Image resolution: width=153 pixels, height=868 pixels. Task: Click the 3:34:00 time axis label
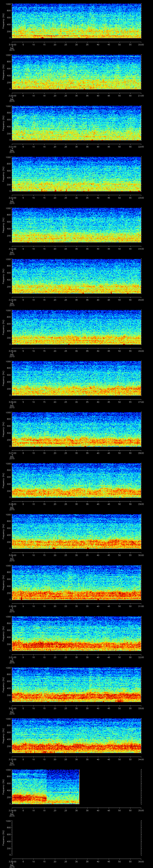[12, 810]
